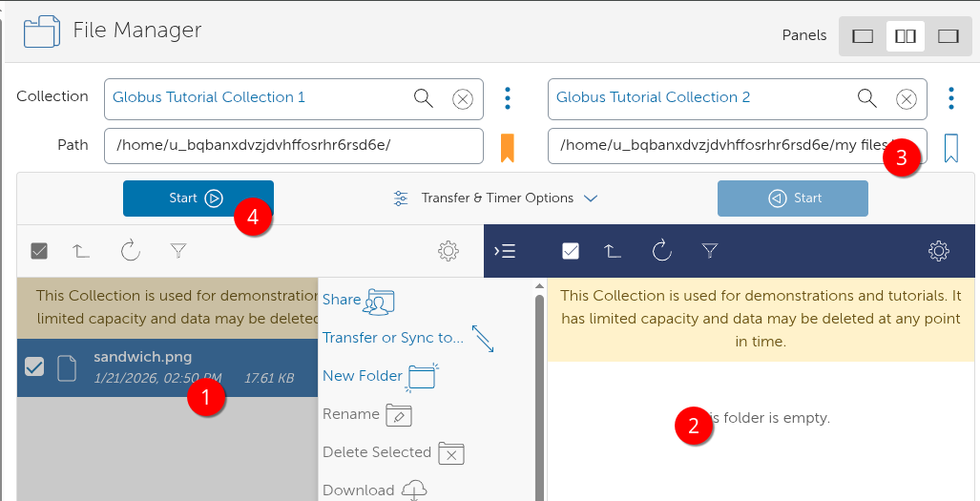
Task: Click the left Path input field
Action: click(x=294, y=146)
